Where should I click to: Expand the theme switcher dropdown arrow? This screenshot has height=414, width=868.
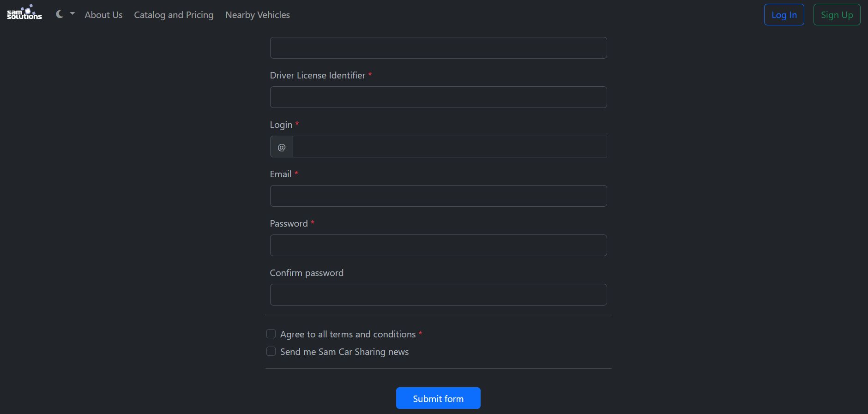(x=72, y=14)
